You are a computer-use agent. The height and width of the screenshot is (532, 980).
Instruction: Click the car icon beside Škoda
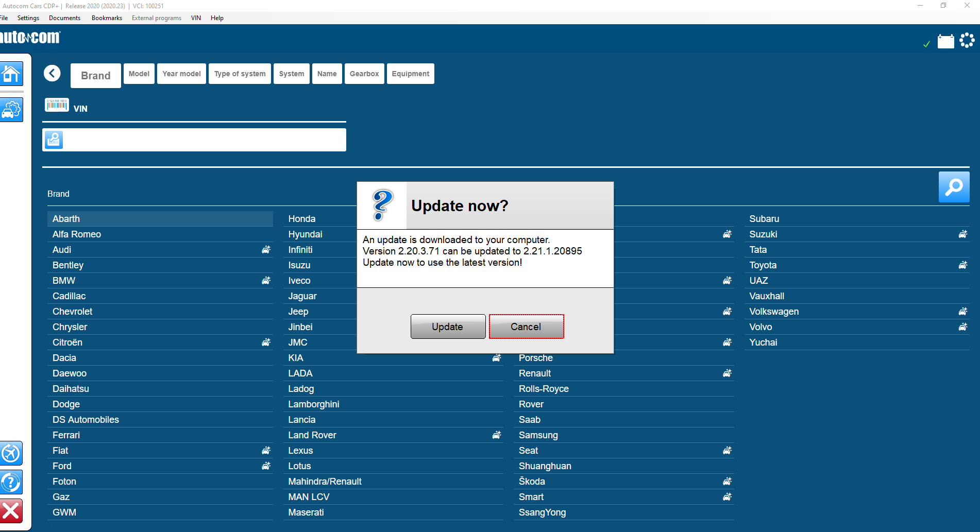pos(727,482)
